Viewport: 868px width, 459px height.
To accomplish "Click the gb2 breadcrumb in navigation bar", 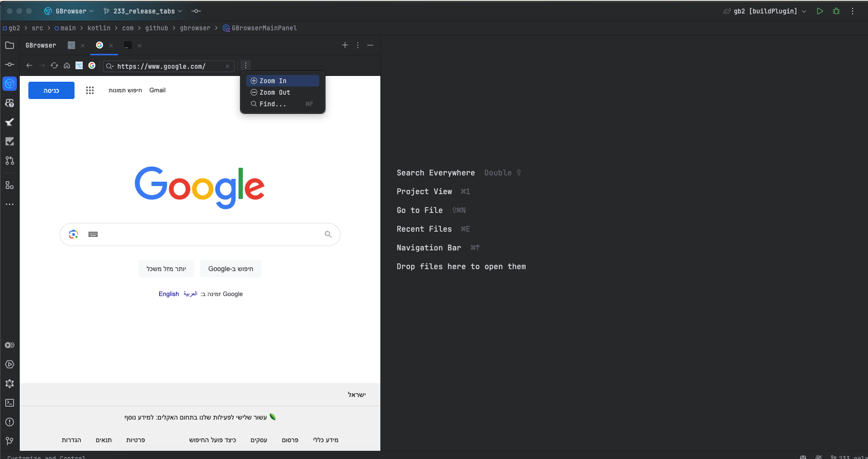I will click(12, 28).
